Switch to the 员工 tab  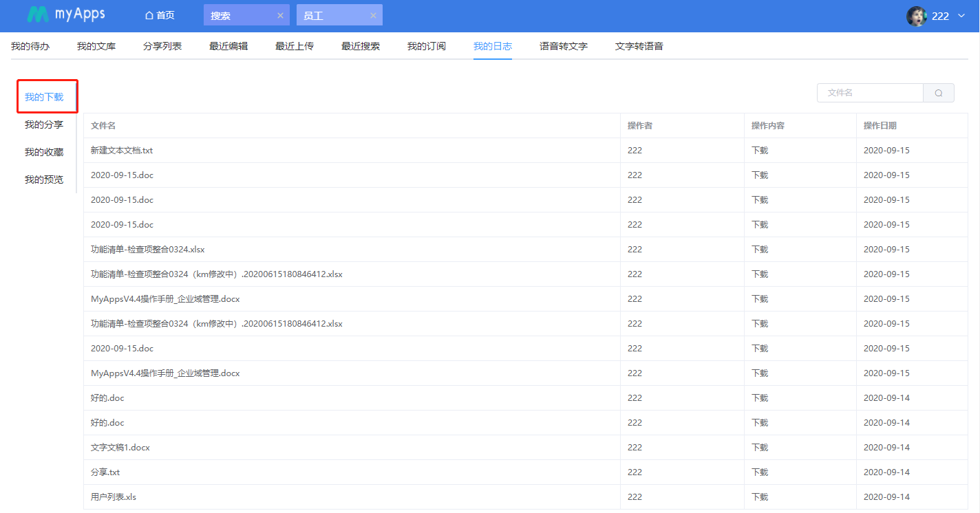(x=314, y=15)
